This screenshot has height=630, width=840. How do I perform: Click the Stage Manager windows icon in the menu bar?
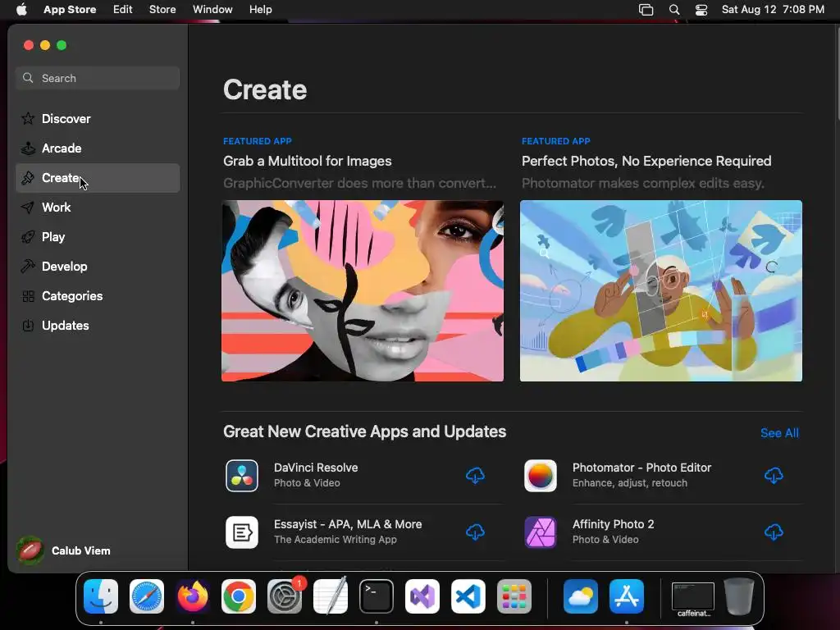pos(646,10)
